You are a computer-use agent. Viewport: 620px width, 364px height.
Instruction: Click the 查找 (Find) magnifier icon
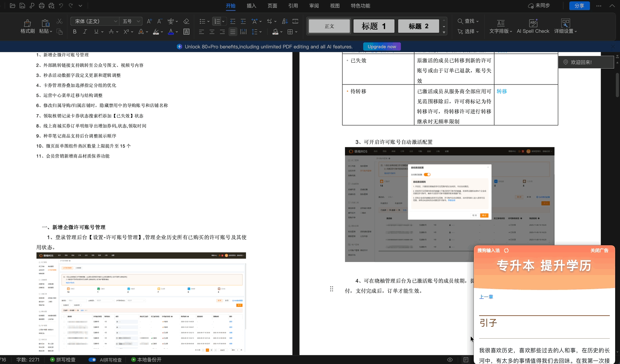[461, 21]
